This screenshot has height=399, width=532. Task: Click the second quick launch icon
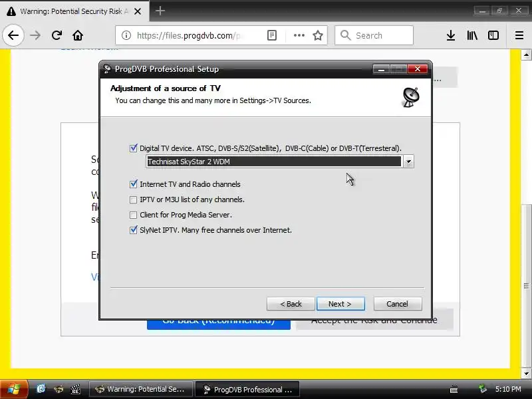[58, 389]
